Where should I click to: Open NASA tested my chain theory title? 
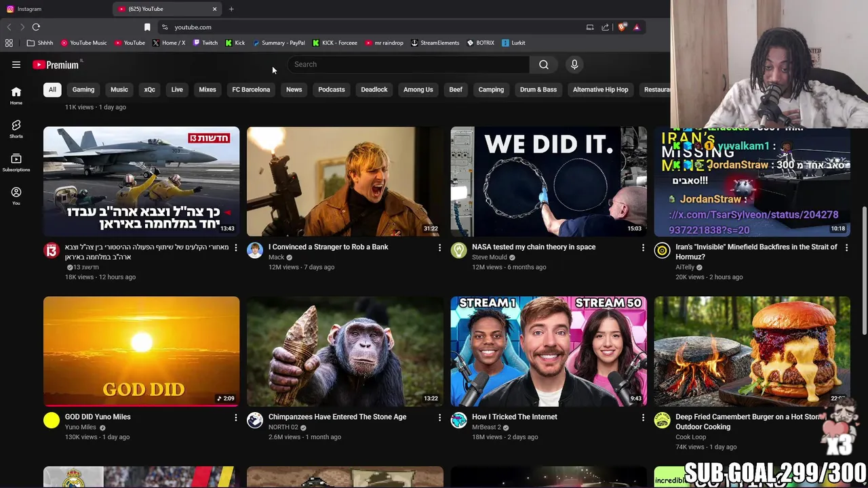(534, 247)
